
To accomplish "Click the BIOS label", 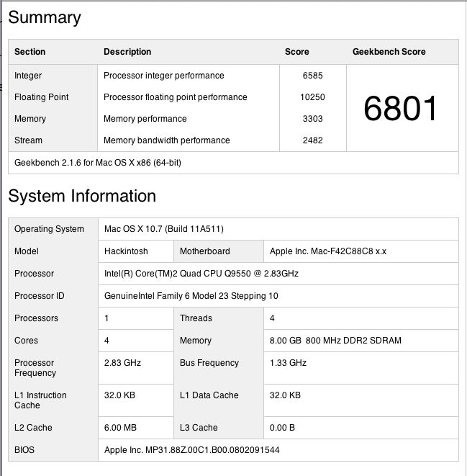I will point(24,450).
